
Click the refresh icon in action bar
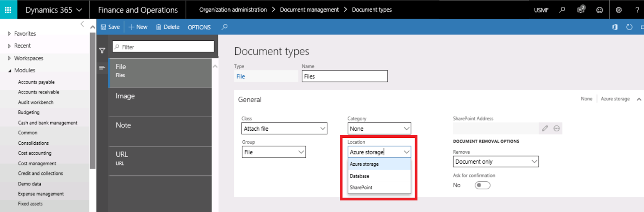coord(629,27)
